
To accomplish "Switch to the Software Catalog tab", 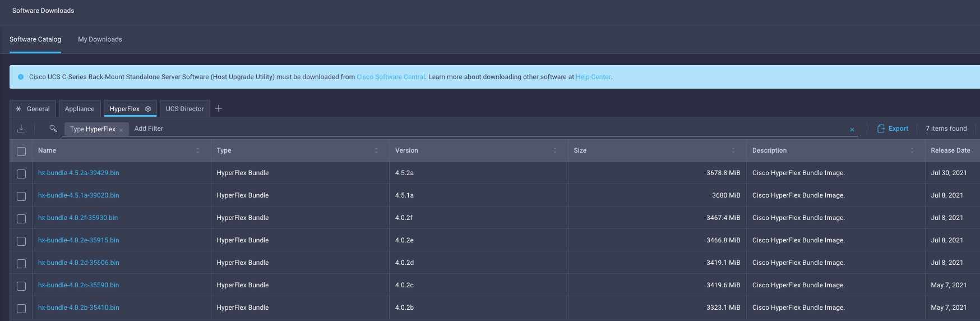I will click(35, 39).
